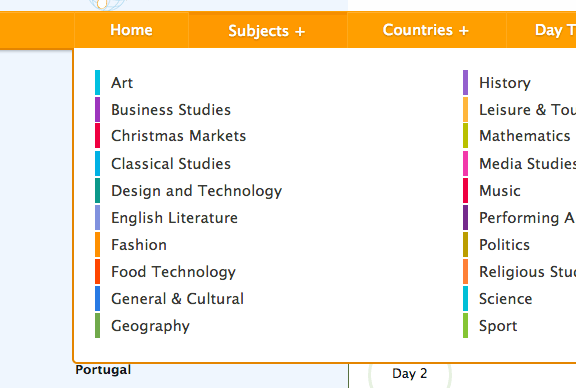Choose Christmas Markets subject
The height and width of the screenshot is (388, 576).
pyautogui.click(x=179, y=136)
